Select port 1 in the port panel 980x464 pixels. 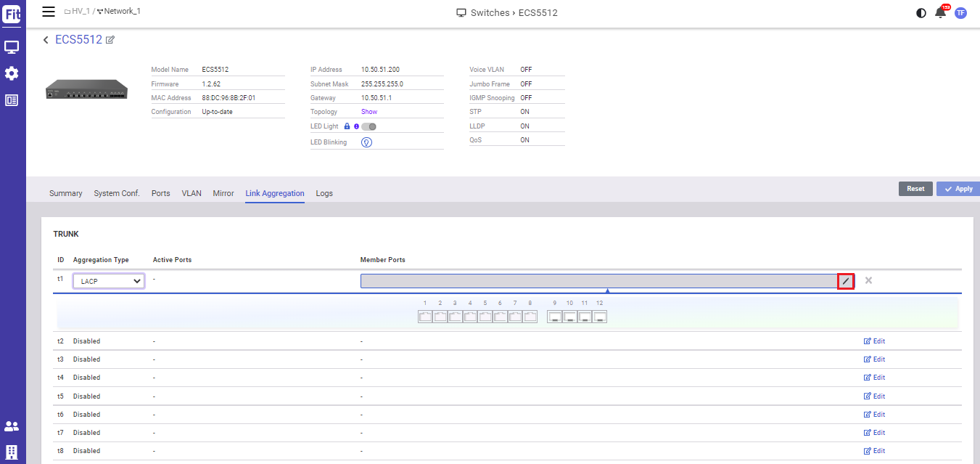pyautogui.click(x=425, y=317)
